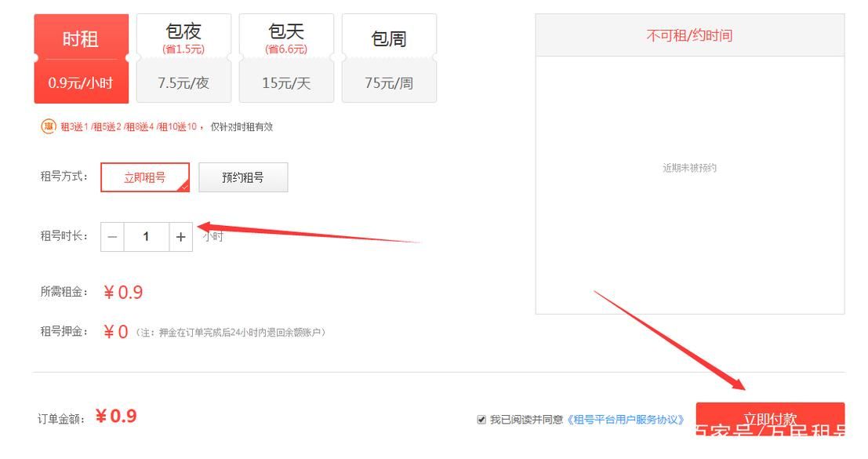868x459 pixels.
Task: Click the 租3送1 promotion text
Action: coord(75,127)
